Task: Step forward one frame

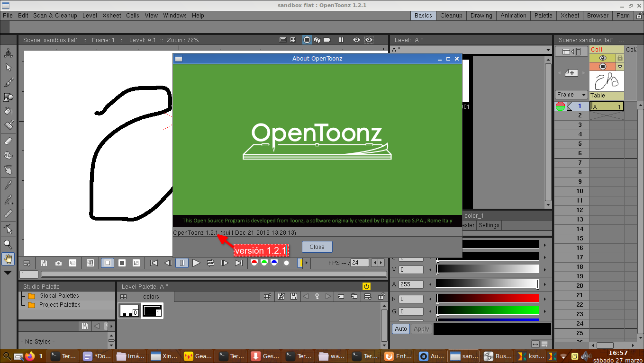Action: 225,263
